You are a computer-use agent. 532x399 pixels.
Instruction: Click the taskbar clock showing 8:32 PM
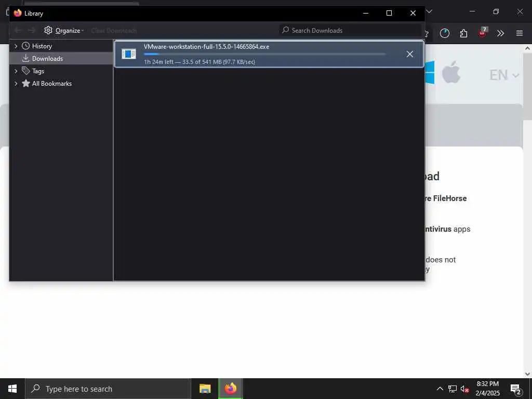click(x=487, y=389)
